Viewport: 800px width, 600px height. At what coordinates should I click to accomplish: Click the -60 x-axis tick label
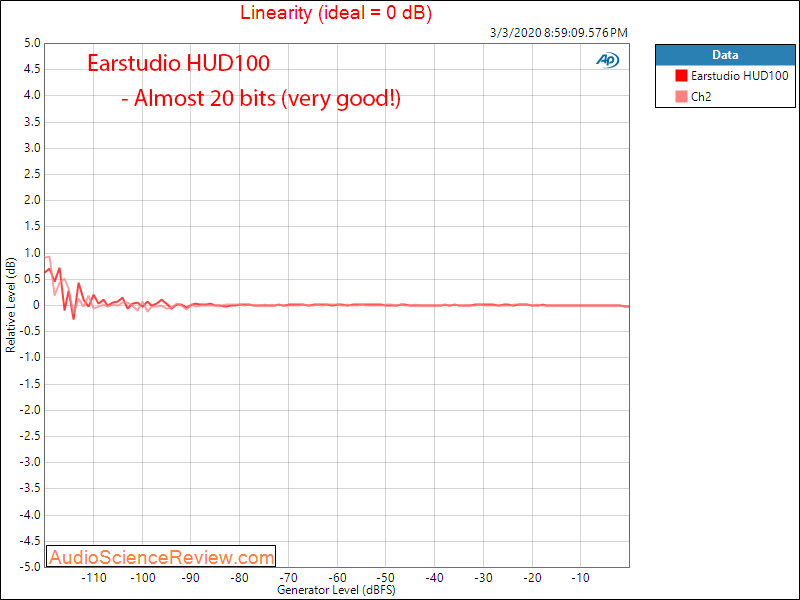(x=337, y=578)
